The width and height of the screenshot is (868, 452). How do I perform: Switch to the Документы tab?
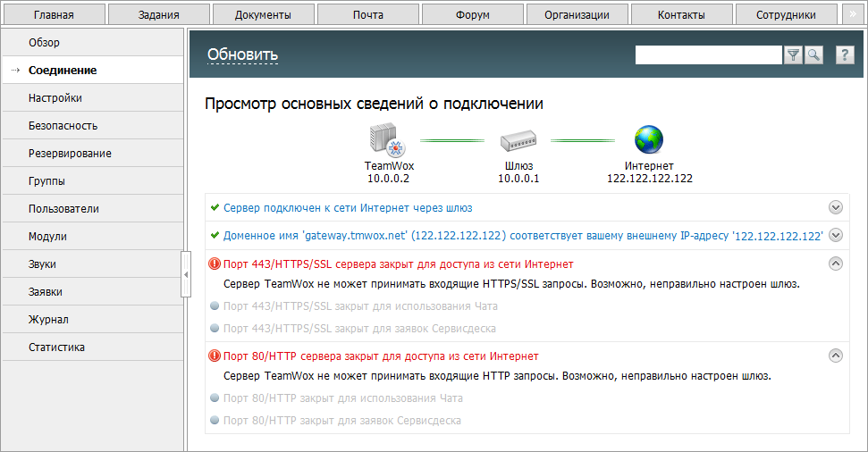coord(263,15)
